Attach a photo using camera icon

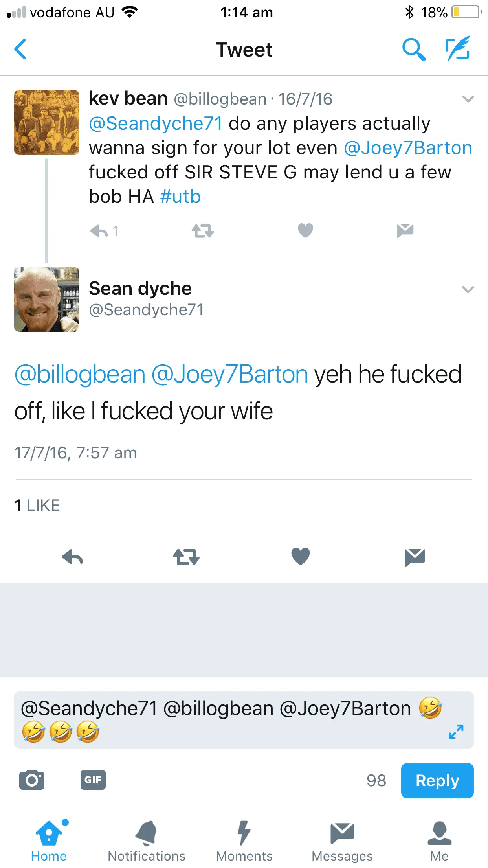coord(32,780)
